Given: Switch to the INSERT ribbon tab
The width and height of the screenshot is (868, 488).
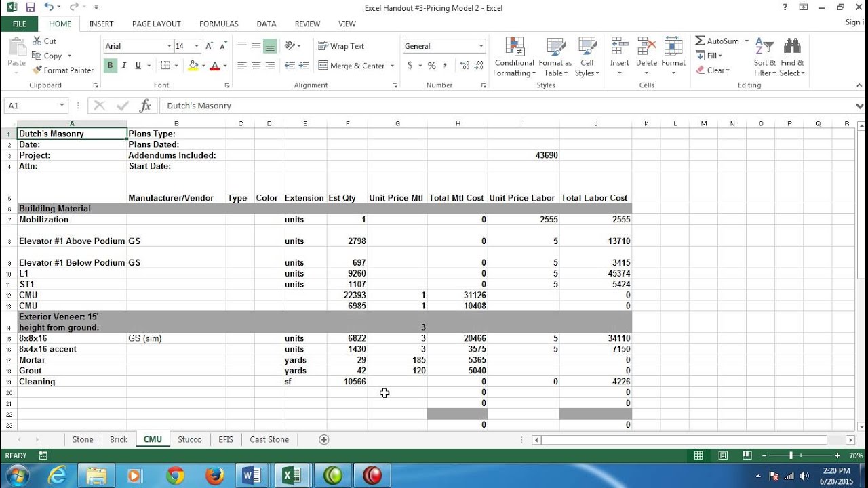Looking at the screenshot, I should point(102,24).
